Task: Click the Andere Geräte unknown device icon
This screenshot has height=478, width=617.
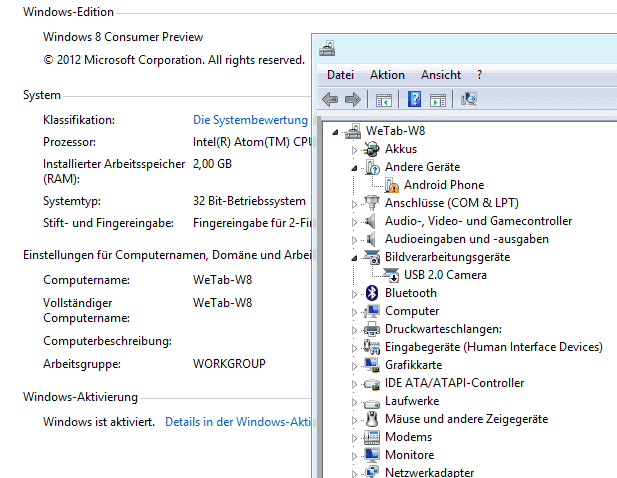Action: point(372,167)
